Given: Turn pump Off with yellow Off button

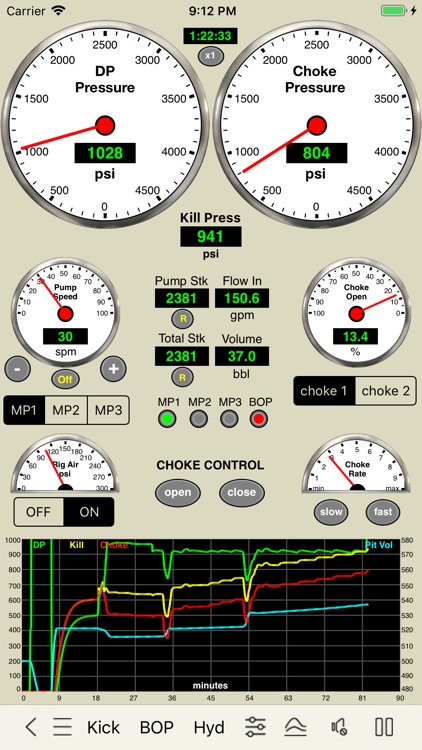Looking at the screenshot, I should (66, 379).
